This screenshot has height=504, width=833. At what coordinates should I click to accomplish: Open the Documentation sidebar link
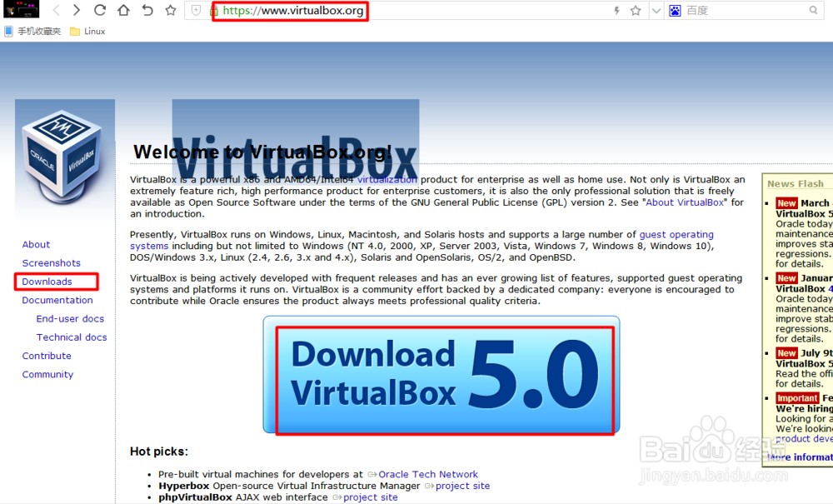point(57,300)
